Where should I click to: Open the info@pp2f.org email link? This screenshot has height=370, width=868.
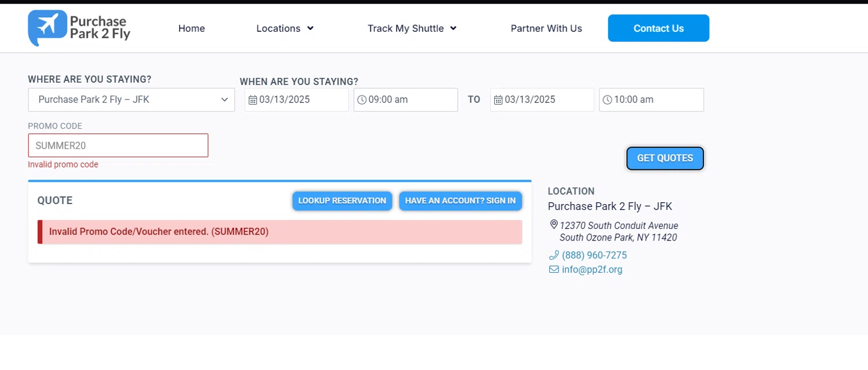[592, 269]
